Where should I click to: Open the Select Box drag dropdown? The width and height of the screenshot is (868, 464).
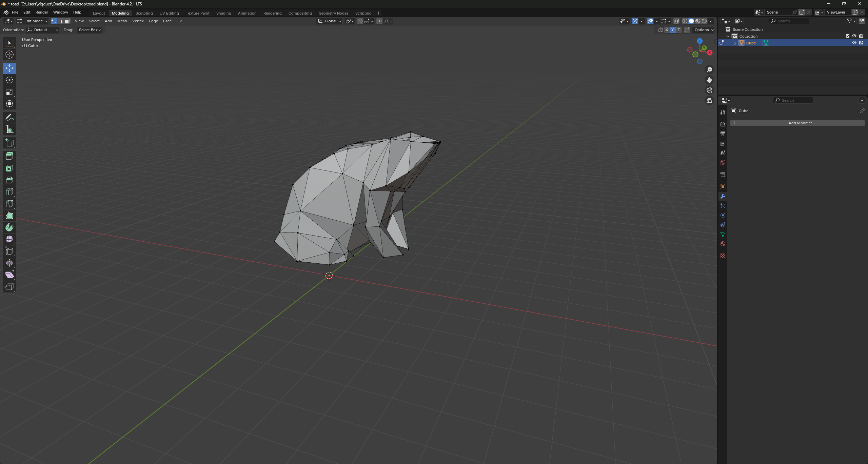tap(90, 30)
